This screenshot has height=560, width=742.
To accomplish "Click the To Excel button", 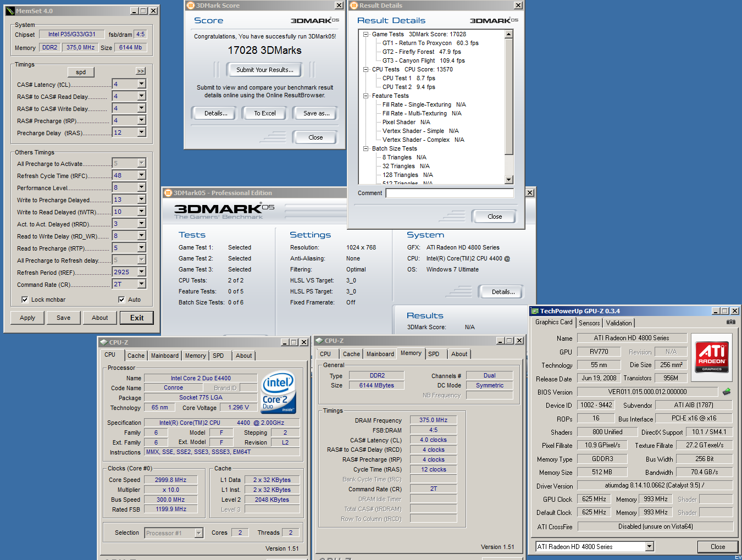I will [265, 113].
